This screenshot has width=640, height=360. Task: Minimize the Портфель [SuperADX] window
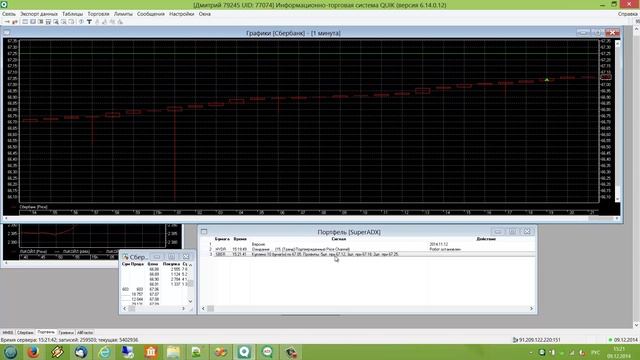[498, 231]
